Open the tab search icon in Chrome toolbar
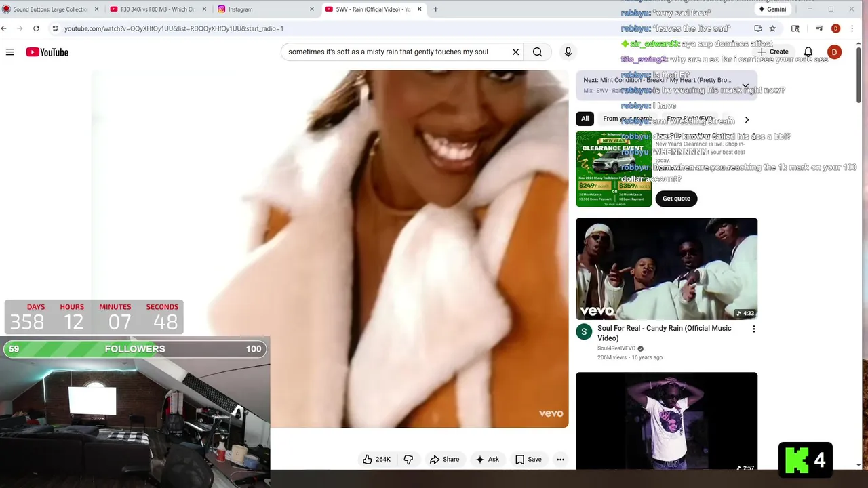 795,28
